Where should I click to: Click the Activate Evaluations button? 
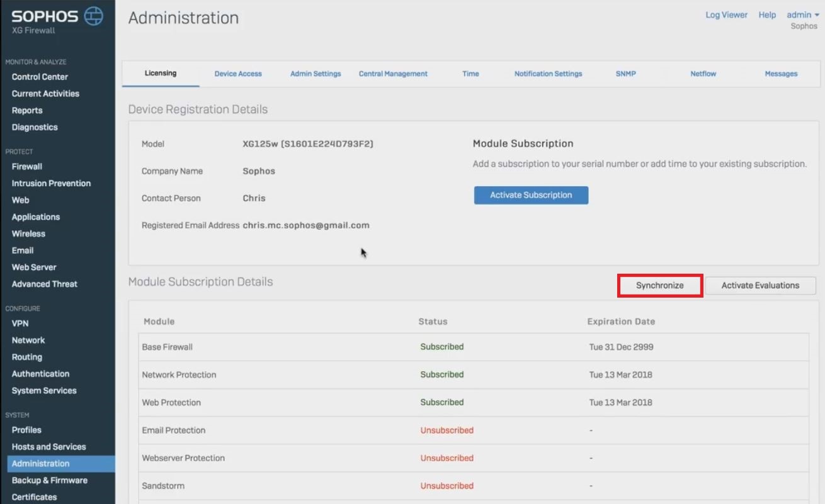tap(760, 285)
